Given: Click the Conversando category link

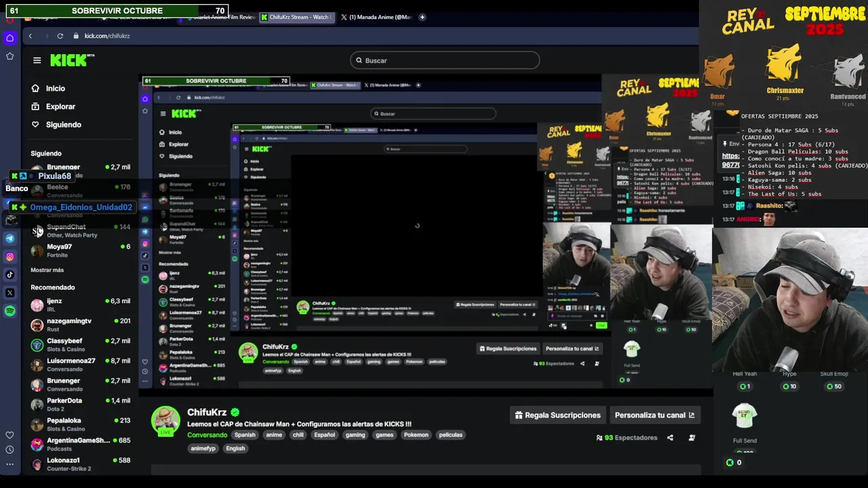Looking at the screenshot, I should click(x=207, y=435).
